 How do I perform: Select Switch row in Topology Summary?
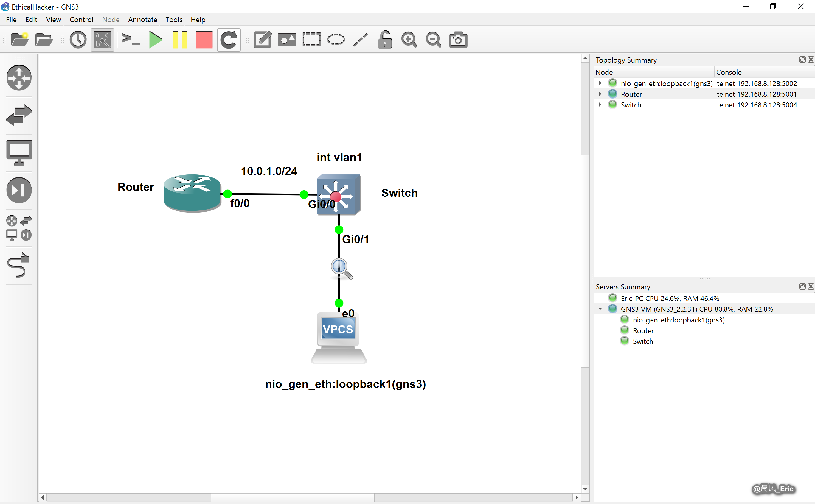tap(704, 105)
